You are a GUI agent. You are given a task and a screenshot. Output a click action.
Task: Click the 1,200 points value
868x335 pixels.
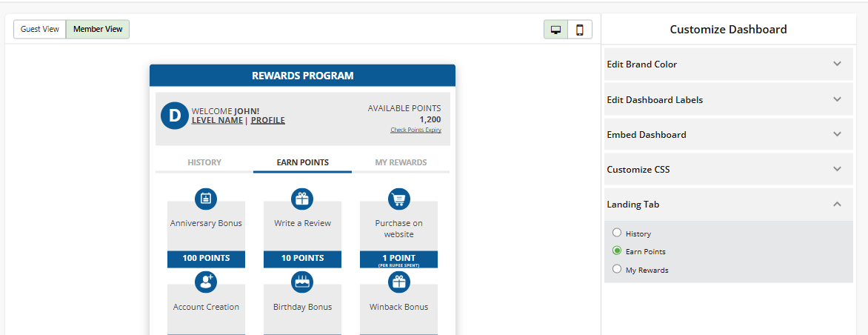pyautogui.click(x=430, y=119)
